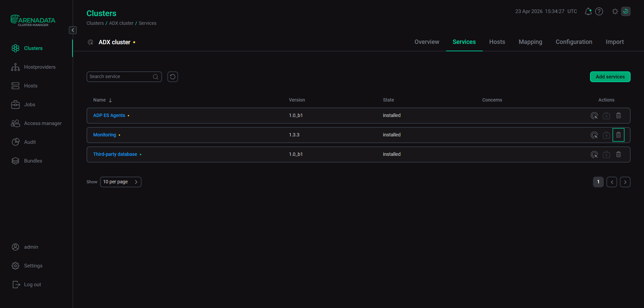Go to the next page

(625, 182)
